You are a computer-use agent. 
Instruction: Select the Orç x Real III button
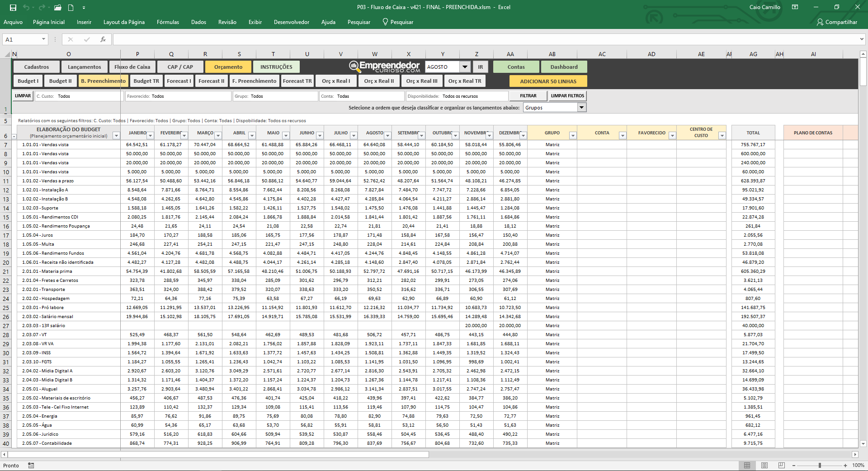pyautogui.click(x=422, y=81)
